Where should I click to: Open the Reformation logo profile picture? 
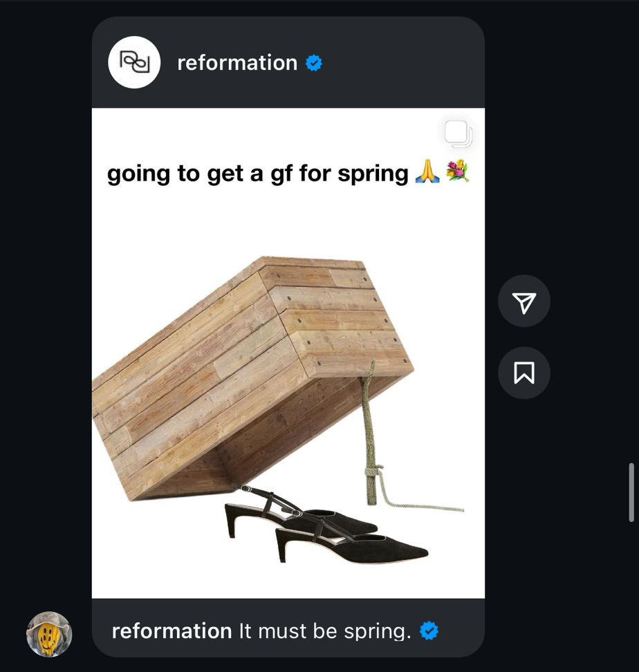click(134, 63)
